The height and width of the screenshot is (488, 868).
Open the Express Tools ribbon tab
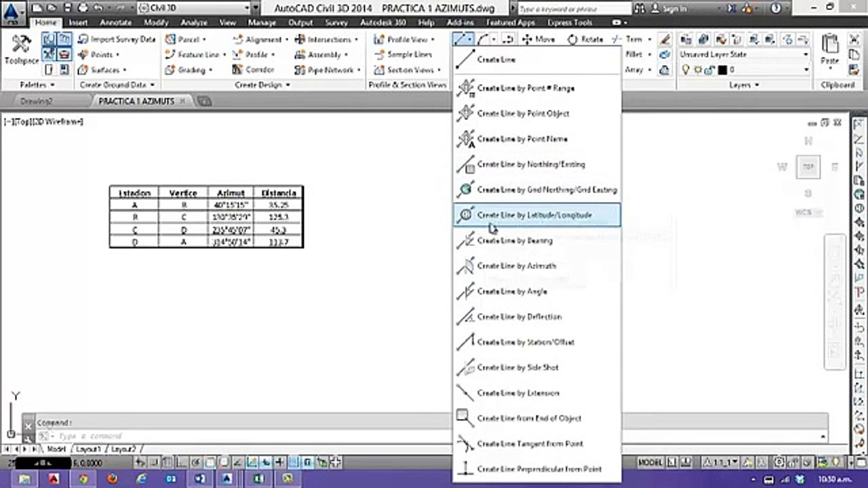tap(570, 22)
